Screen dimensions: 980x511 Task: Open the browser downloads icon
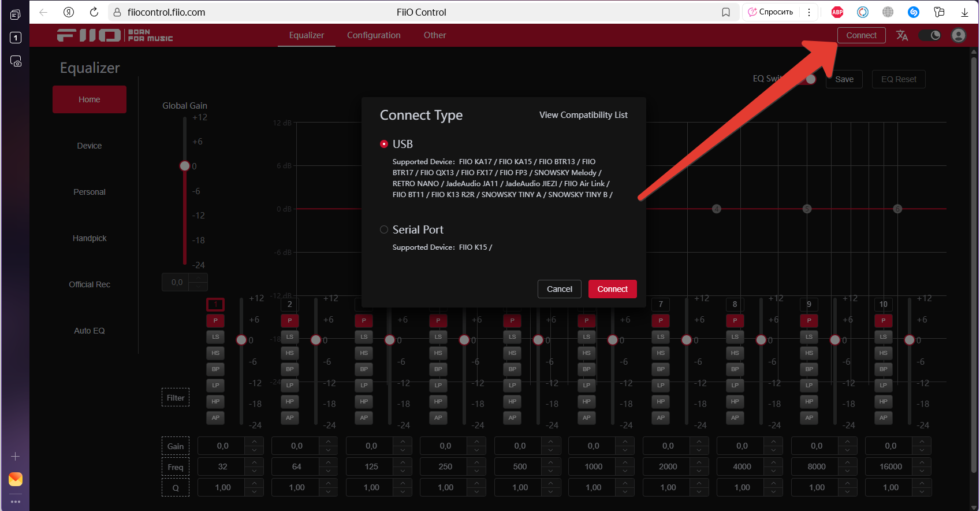coord(964,12)
